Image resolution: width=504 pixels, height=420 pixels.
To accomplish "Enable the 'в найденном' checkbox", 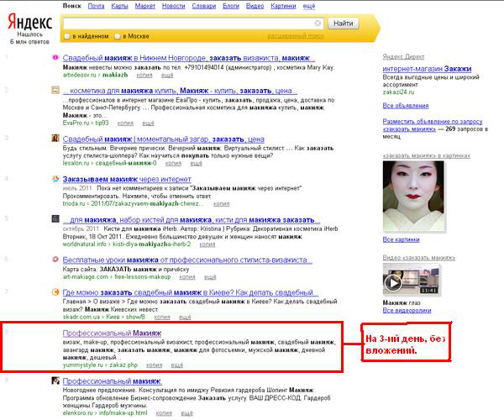I will point(67,36).
